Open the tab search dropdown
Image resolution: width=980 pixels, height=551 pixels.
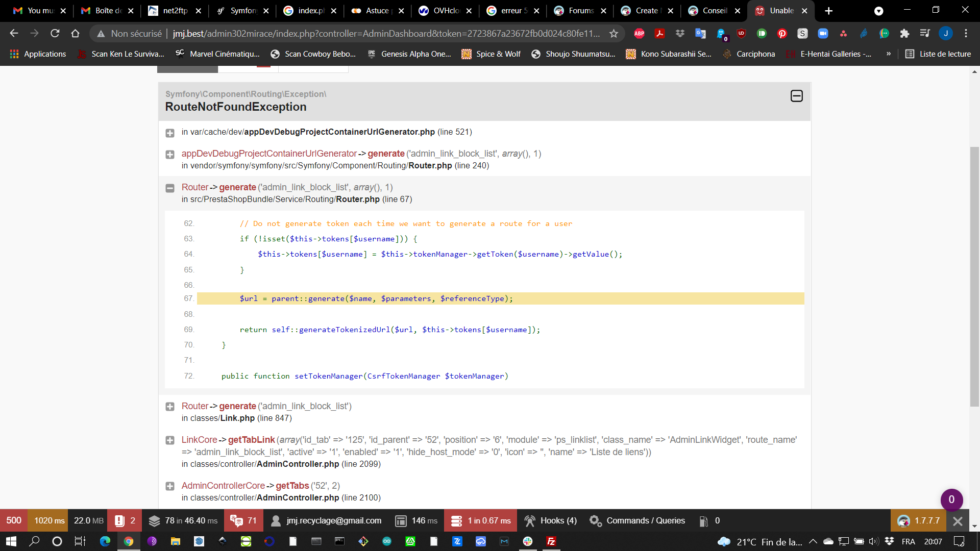coord(878,11)
